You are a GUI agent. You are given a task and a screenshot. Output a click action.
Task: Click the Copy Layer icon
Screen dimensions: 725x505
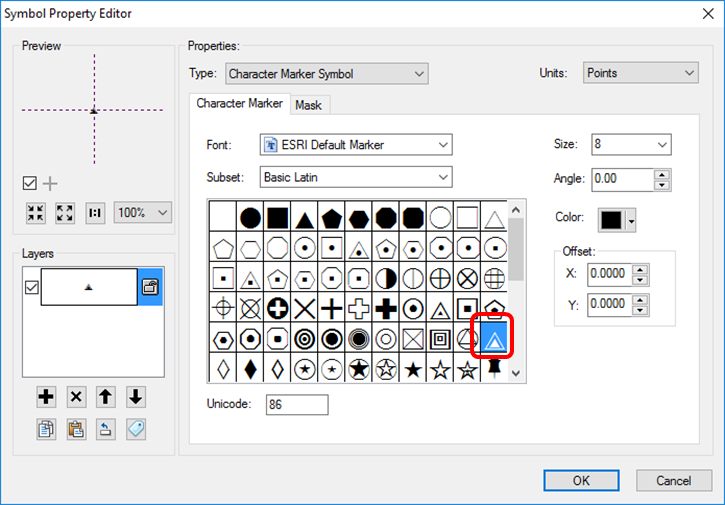pyautogui.click(x=46, y=428)
